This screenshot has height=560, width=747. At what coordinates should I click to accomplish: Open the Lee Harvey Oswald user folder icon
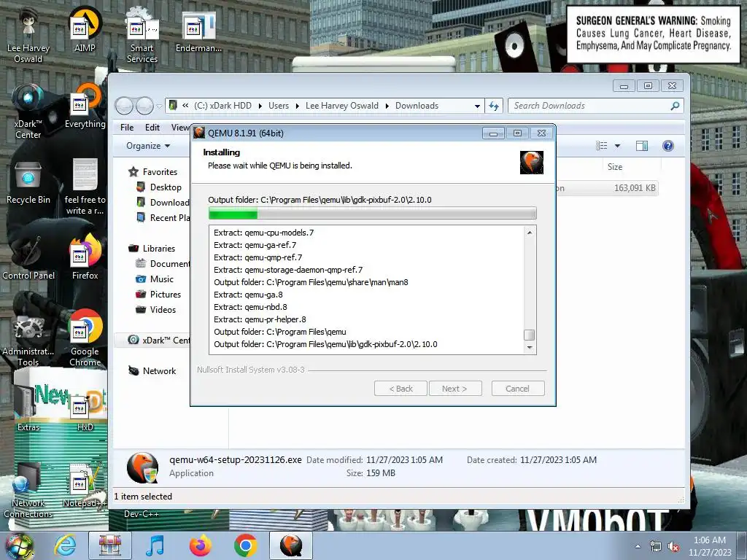pyautogui.click(x=28, y=34)
